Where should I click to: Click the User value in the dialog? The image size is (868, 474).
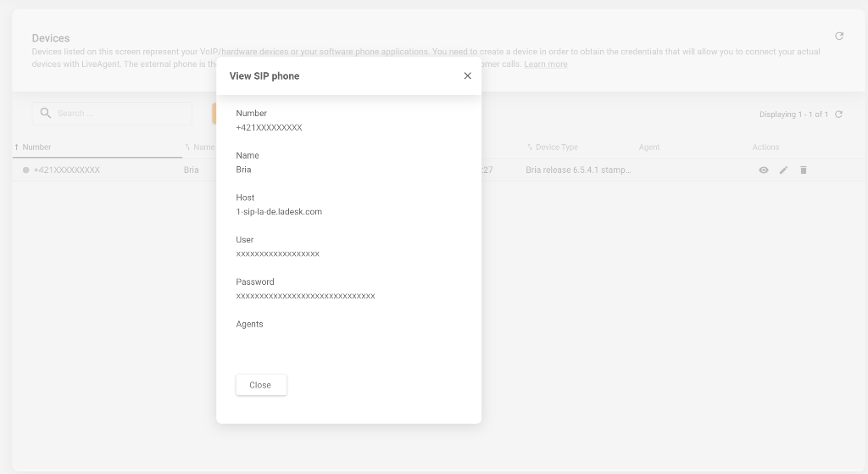tap(277, 254)
